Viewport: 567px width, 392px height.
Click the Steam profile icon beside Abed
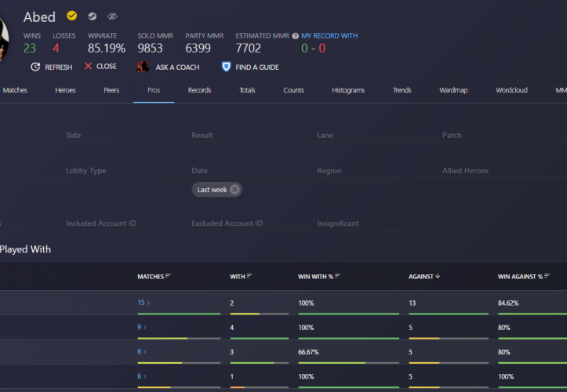93,16
